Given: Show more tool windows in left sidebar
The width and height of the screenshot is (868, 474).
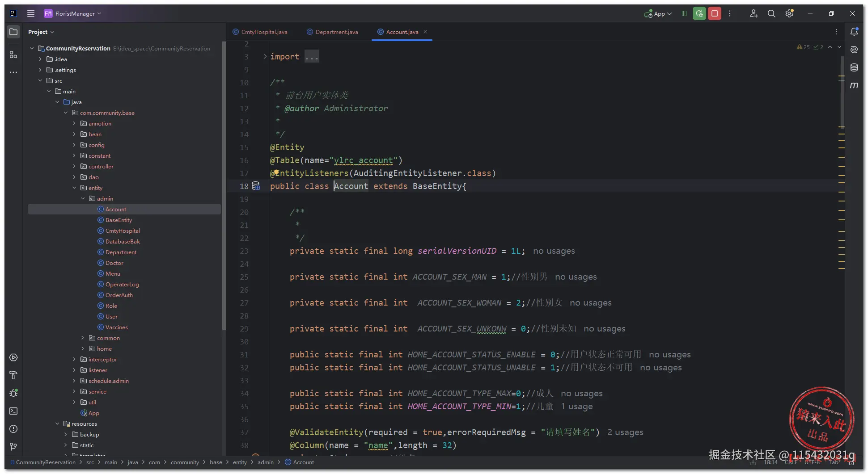Looking at the screenshot, I should pos(13,72).
